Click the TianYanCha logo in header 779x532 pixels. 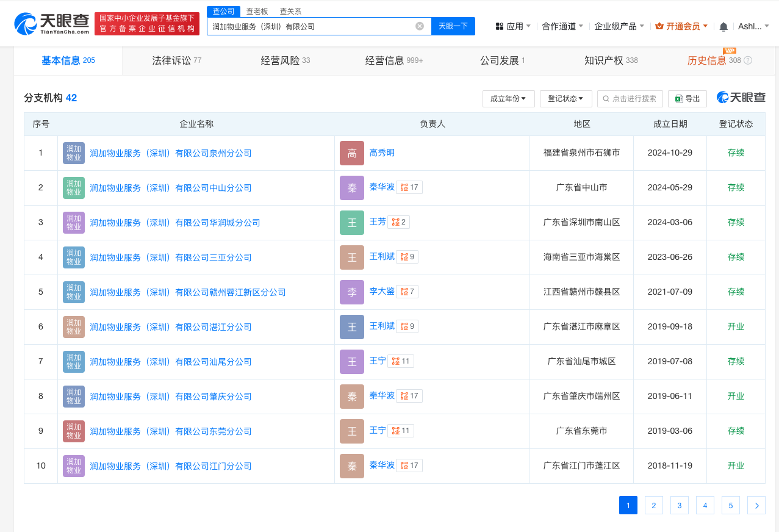click(51, 23)
